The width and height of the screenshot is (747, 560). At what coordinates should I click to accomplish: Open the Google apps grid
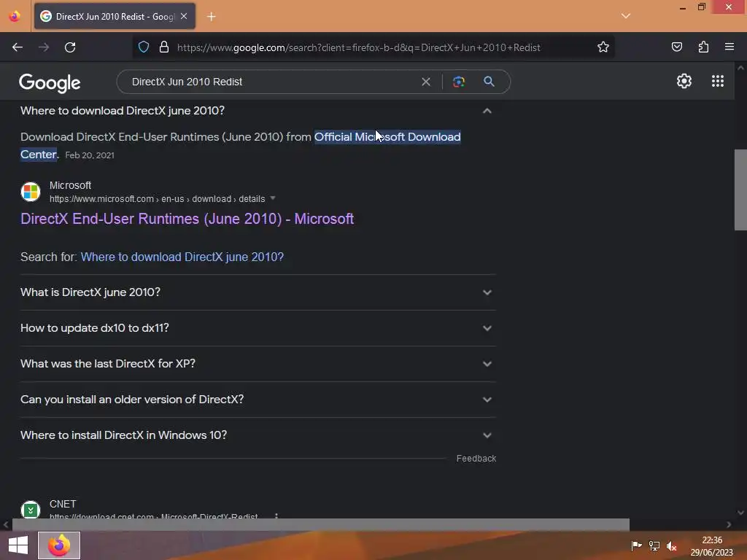tap(718, 81)
